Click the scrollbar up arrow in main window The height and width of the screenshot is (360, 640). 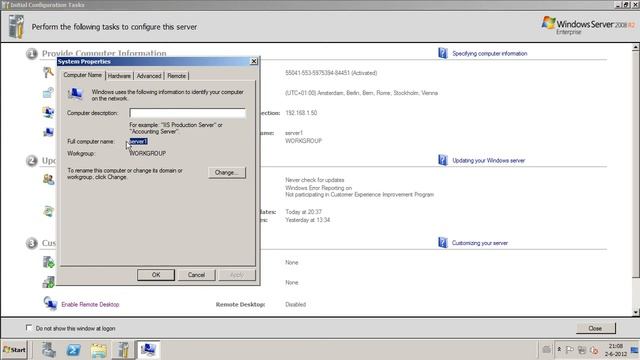tap(636, 47)
